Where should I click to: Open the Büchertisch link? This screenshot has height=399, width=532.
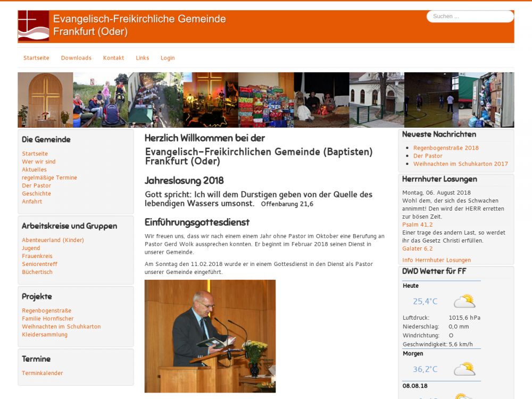point(37,272)
